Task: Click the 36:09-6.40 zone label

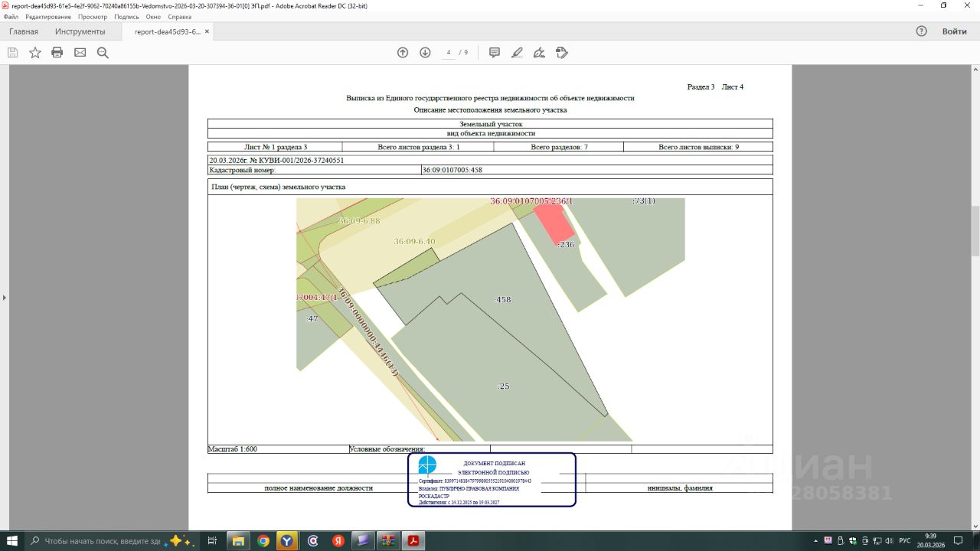Action: [x=414, y=242]
